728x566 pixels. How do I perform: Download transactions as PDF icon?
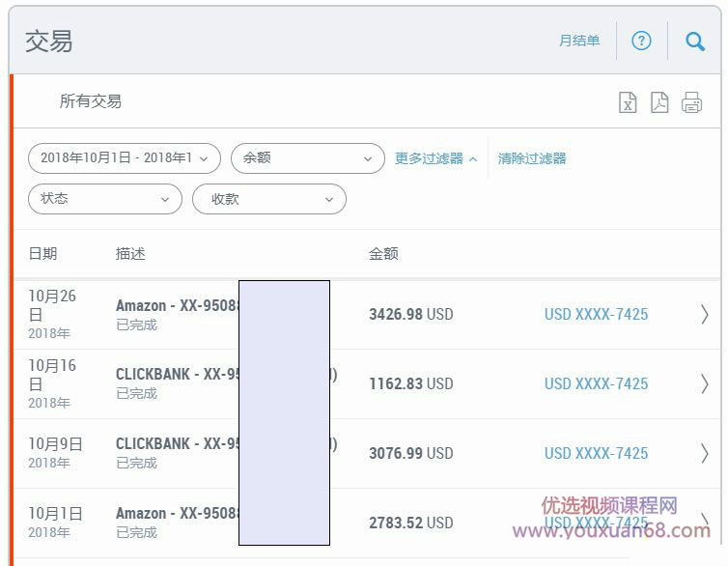pos(659,102)
